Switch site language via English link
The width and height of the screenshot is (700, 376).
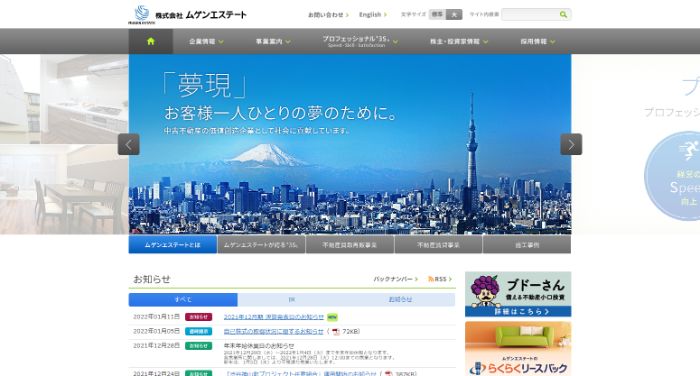click(373, 15)
